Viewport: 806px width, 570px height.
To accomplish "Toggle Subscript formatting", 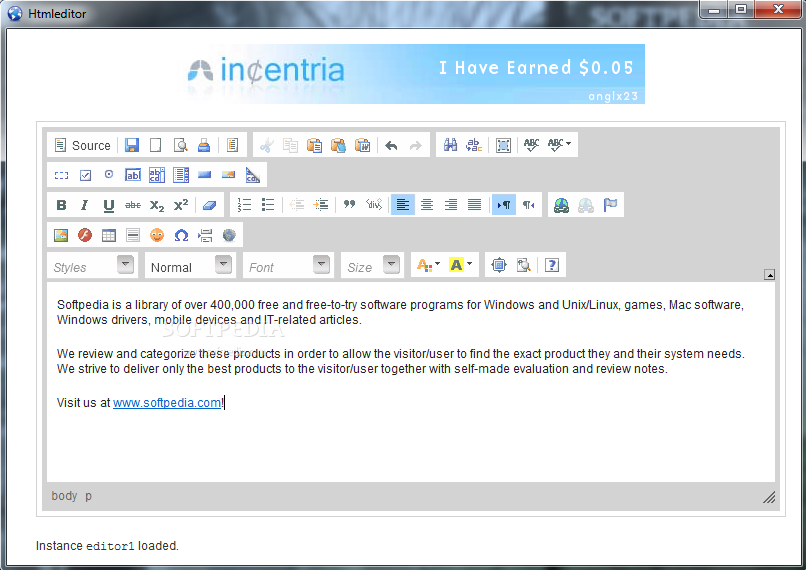I will 157,205.
